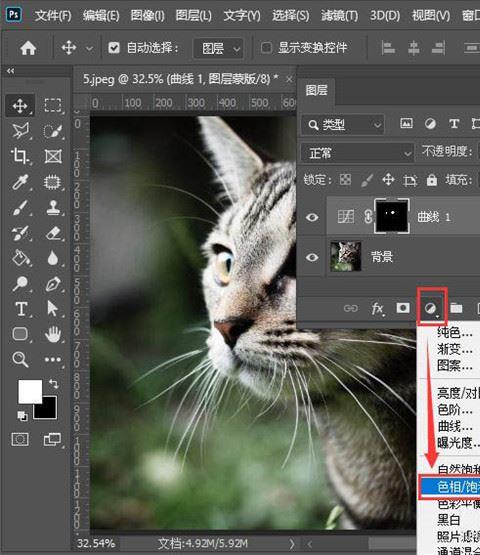Select the Clone Stamp tool
Screen dimensions: 480x555
53,207
